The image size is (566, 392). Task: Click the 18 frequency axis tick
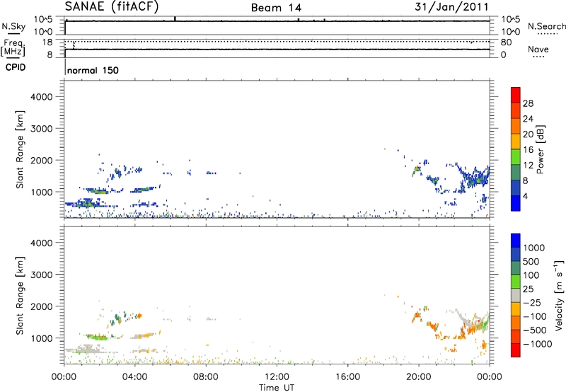tap(47, 42)
